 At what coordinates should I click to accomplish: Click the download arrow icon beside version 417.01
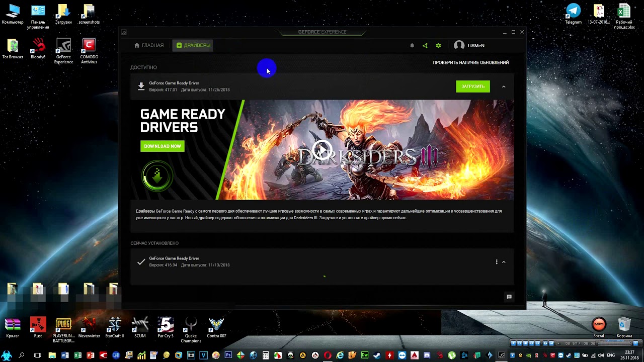pos(141,86)
